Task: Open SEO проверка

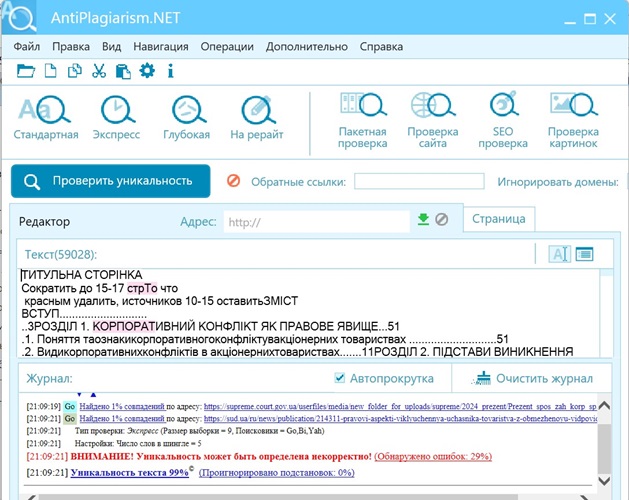Action: pyautogui.click(x=503, y=120)
